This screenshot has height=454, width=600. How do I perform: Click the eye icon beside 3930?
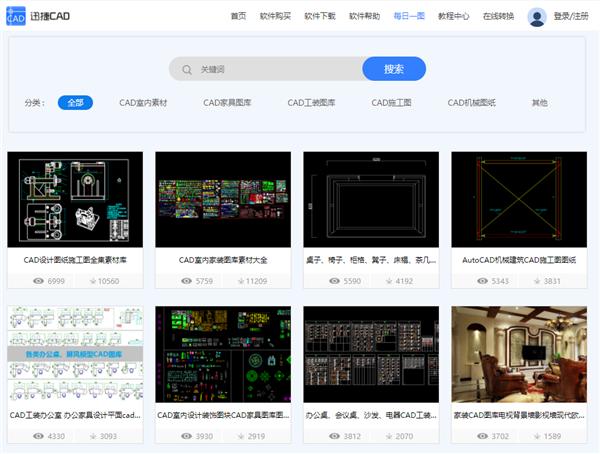186,436
